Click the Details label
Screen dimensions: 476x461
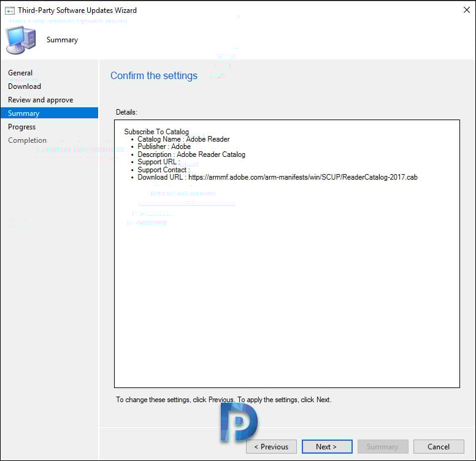(126, 112)
